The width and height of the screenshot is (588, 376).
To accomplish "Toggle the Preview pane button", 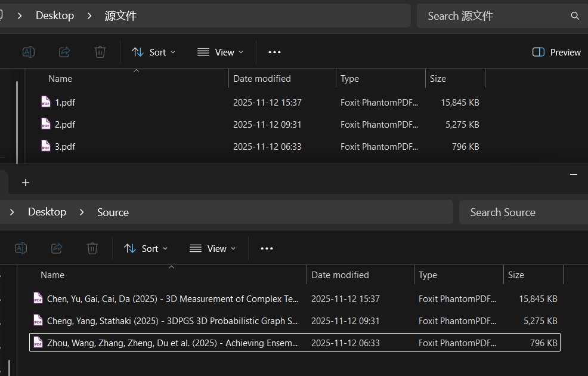I will 556,52.
